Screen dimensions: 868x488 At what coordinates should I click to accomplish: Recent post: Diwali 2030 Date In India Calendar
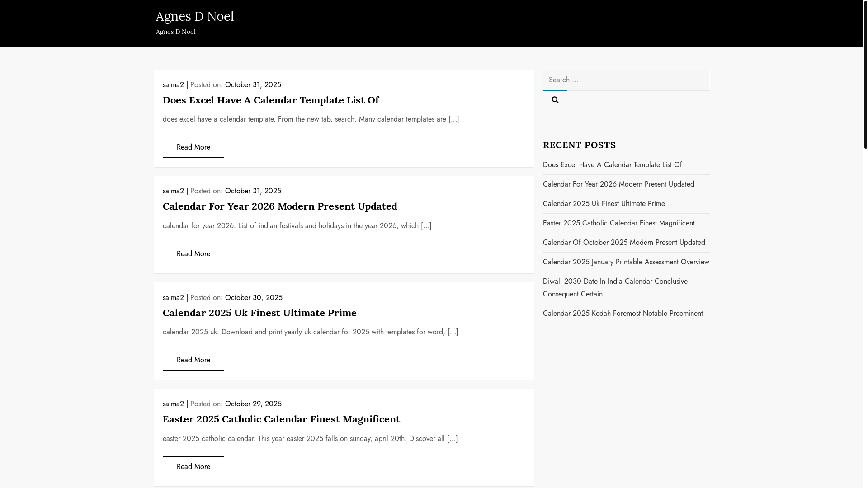click(615, 288)
